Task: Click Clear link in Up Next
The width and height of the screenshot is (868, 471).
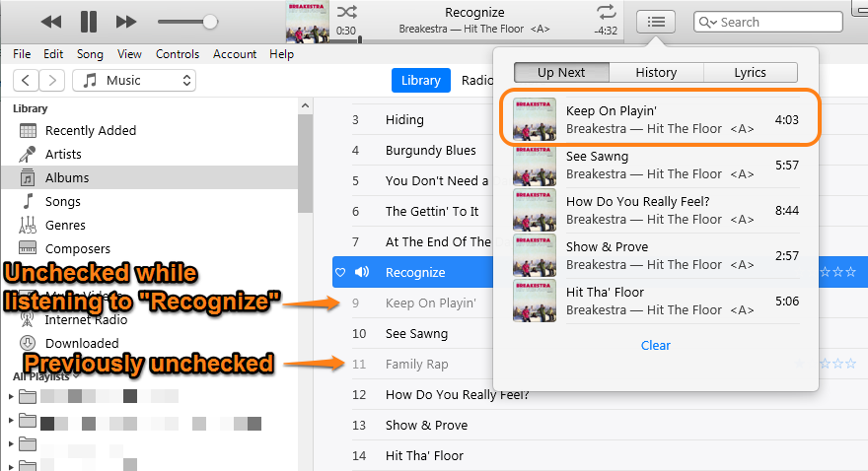Action: click(x=655, y=346)
